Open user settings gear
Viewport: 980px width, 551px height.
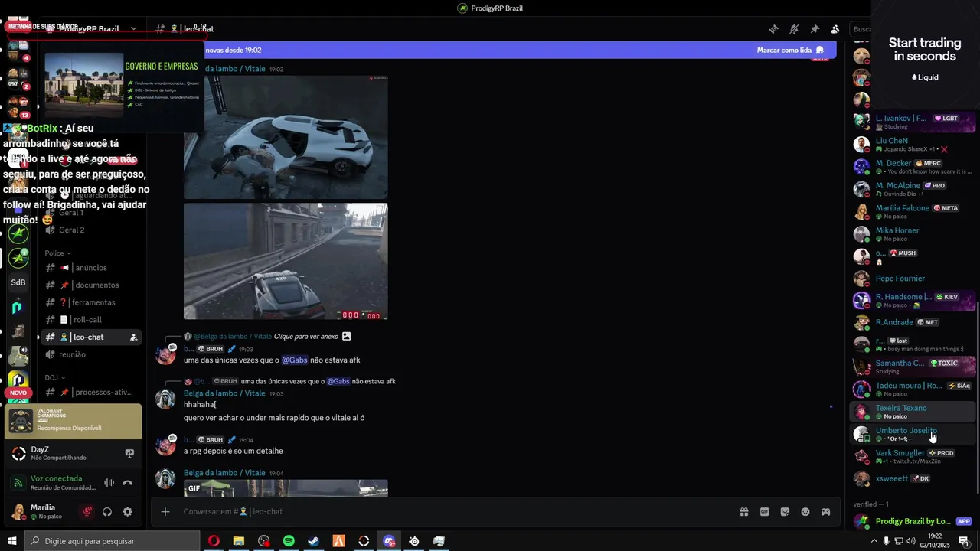tap(128, 512)
